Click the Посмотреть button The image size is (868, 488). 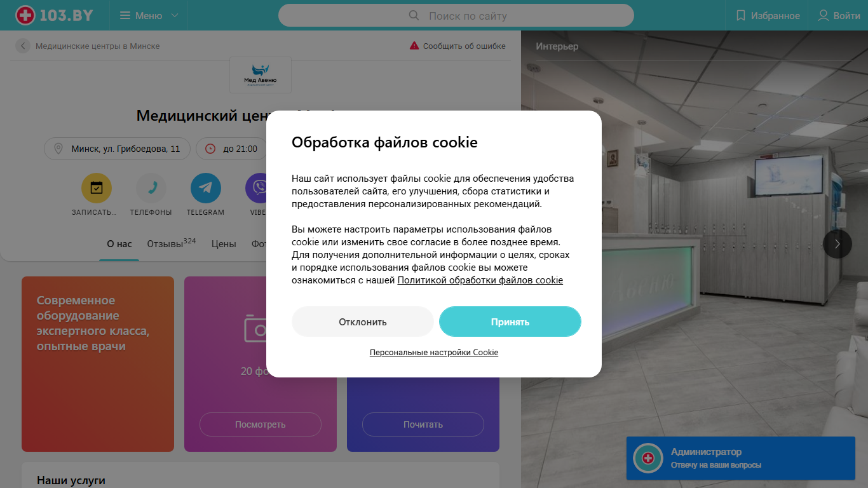tap(261, 424)
